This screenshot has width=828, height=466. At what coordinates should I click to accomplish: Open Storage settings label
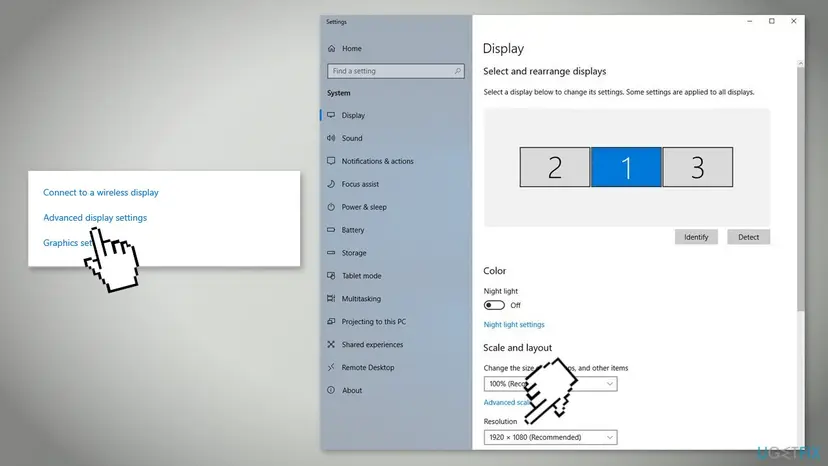pos(354,253)
